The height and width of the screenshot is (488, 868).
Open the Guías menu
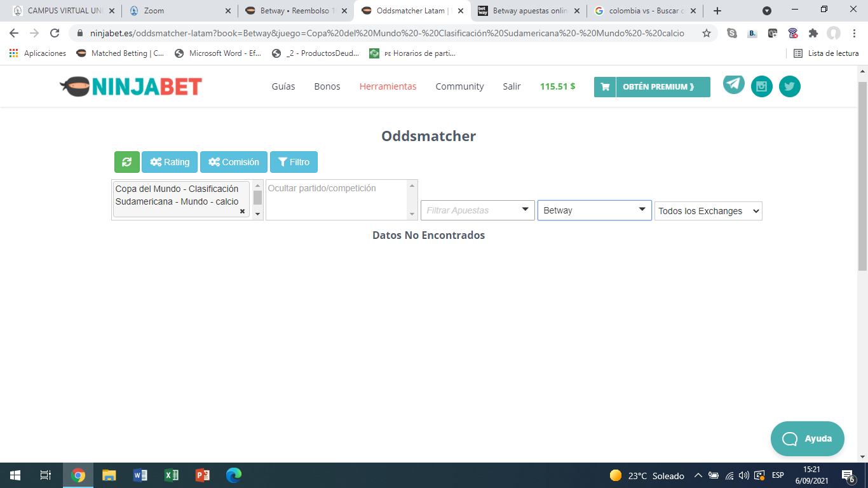283,86
